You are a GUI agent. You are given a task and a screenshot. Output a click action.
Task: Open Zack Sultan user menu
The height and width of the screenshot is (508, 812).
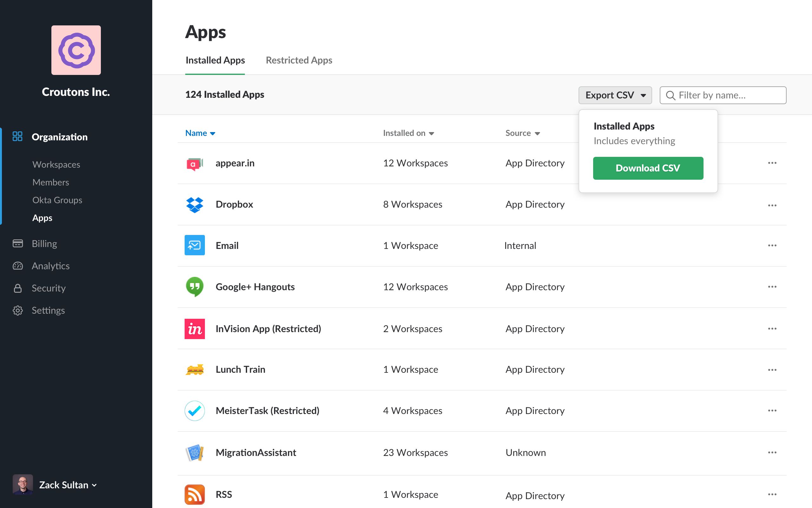pyautogui.click(x=68, y=485)
